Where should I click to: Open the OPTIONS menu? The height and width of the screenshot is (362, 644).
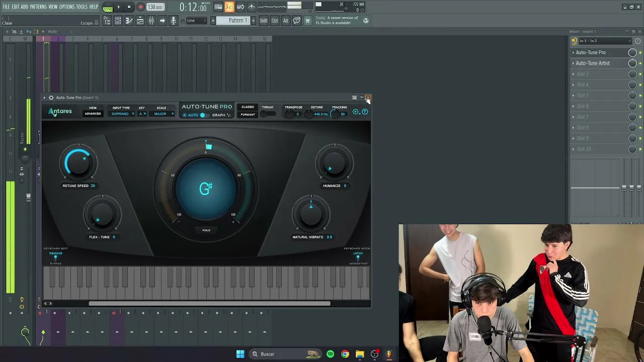[67, 7]
